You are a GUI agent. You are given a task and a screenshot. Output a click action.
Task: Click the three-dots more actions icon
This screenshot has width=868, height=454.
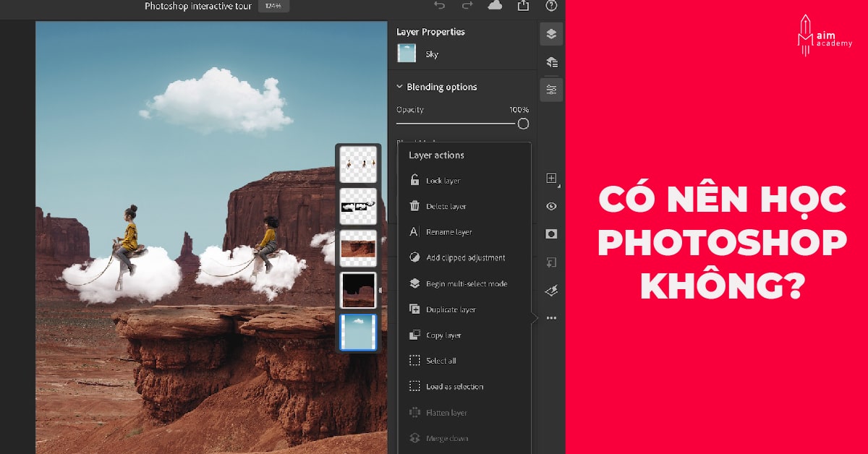click(551, 318)
